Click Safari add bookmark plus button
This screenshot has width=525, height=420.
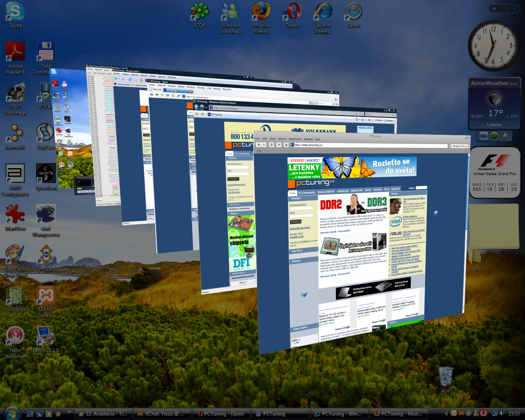pyautogui.click(x=279, y=145)
